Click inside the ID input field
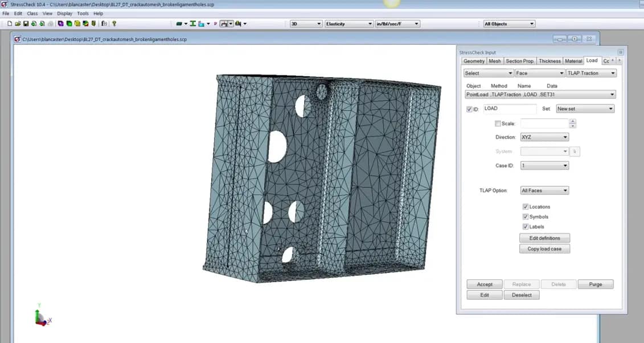The height and width of the screenshot is (343, 644). coord(508,109)
